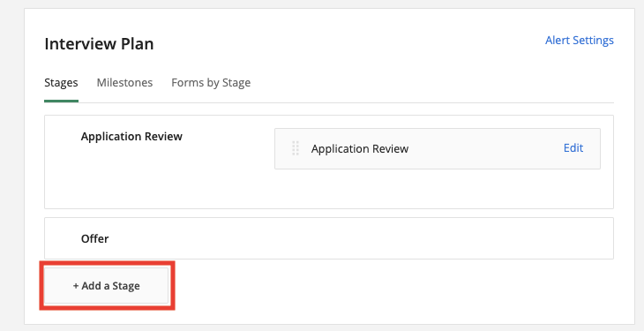Select the Offer stage title
The image size is (644, 331).
pyautogui.click(x=95, y=239)
